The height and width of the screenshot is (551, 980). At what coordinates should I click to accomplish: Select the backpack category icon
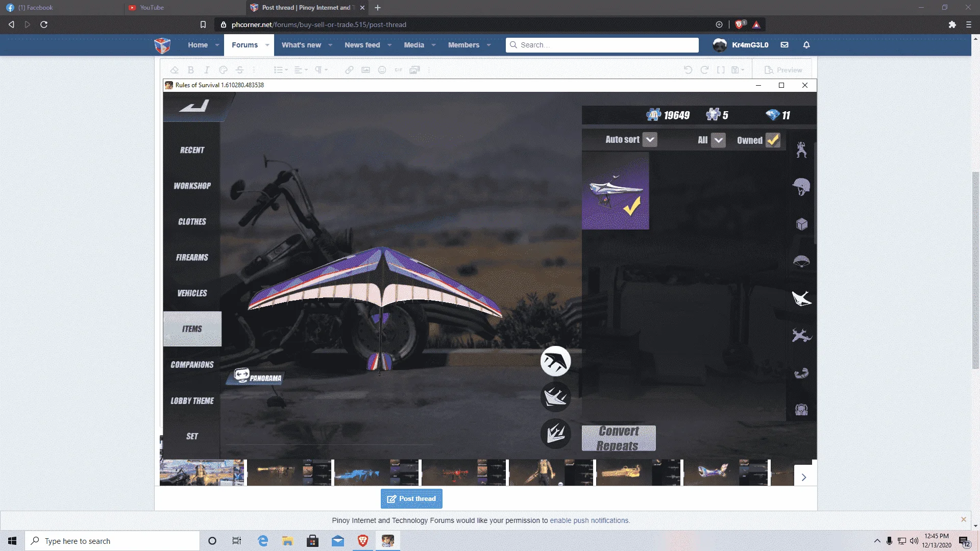click(x=801, y=410)
